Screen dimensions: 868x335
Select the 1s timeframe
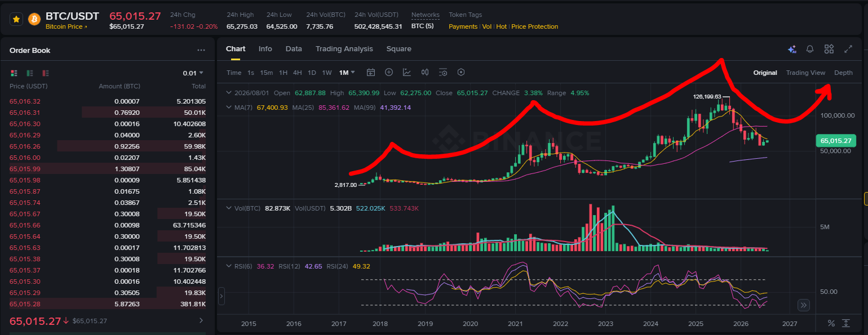(x=251, y=72)
